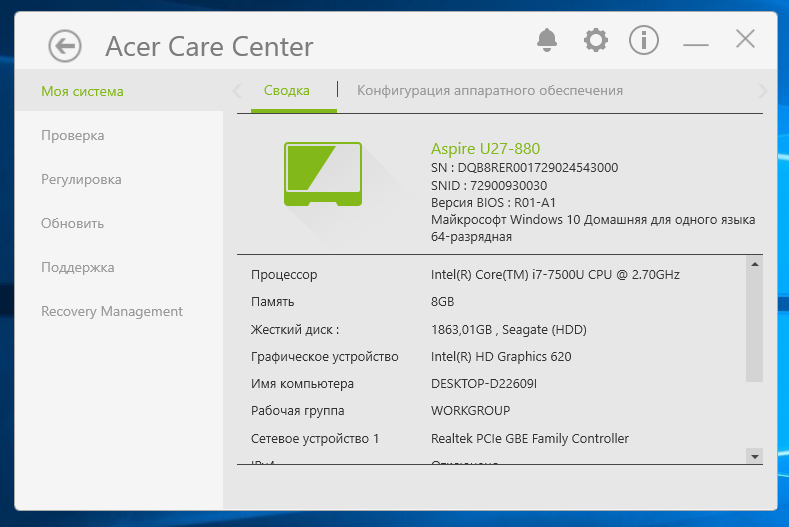Click the left tab scroll chevron
Screen dimensions: 789x527
click(x=237, y=91)
